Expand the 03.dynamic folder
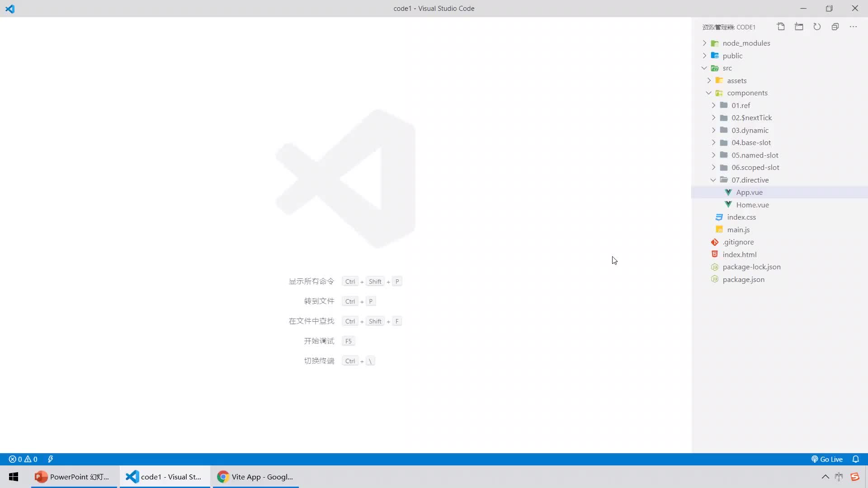The image size is (868, 488). (779, 130)
